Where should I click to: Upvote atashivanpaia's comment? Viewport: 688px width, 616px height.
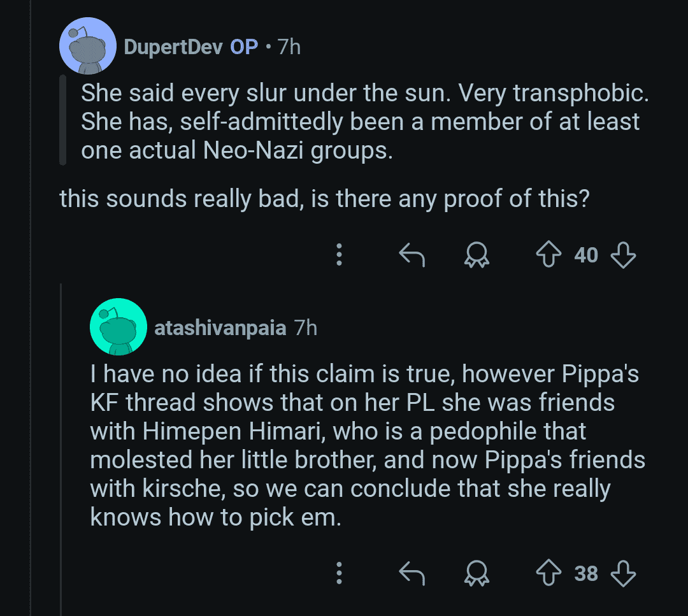pos(548,573)
